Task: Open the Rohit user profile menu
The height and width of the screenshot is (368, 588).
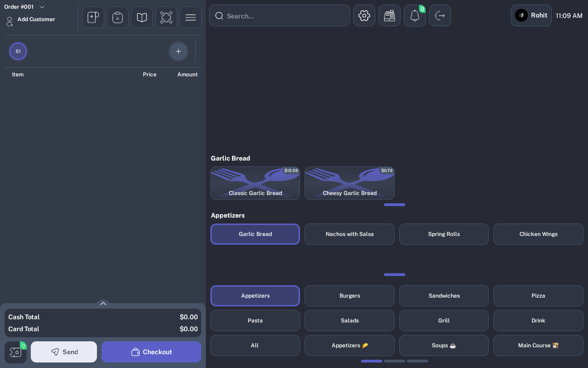Action: tap(531, 16)
